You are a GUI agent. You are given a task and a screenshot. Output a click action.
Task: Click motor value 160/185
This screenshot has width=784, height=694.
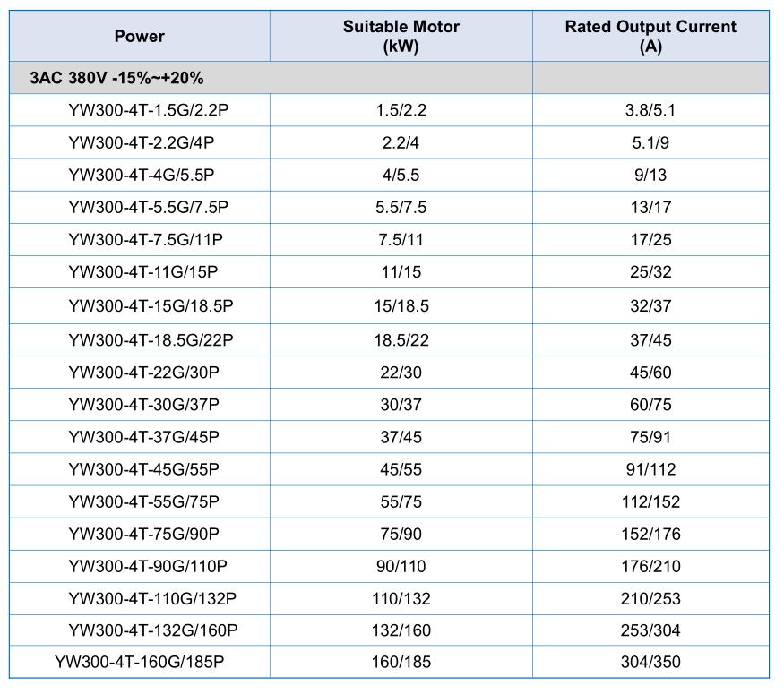(401, 662)
